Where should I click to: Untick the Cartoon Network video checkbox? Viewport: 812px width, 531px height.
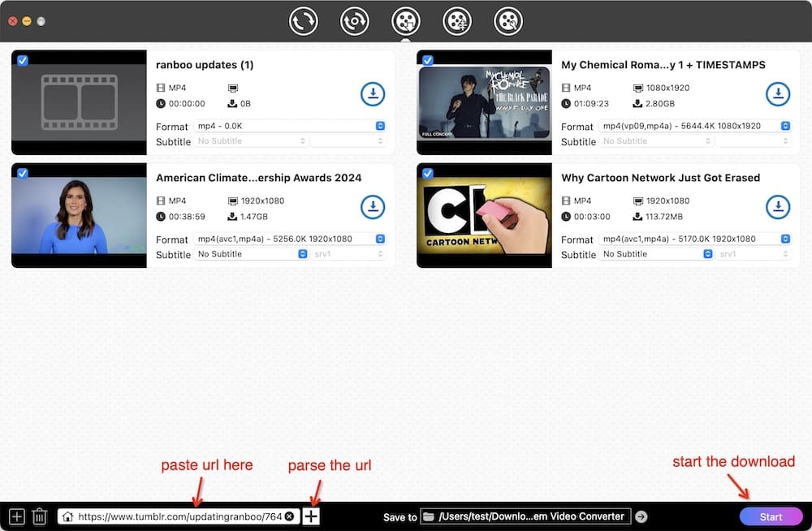(426, 172)
